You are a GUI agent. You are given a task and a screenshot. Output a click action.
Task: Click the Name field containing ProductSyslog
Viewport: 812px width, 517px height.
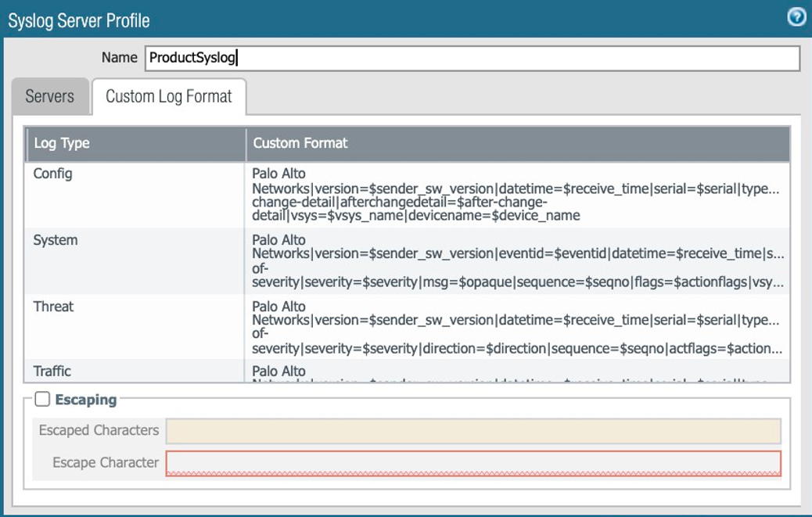point(472,58)
